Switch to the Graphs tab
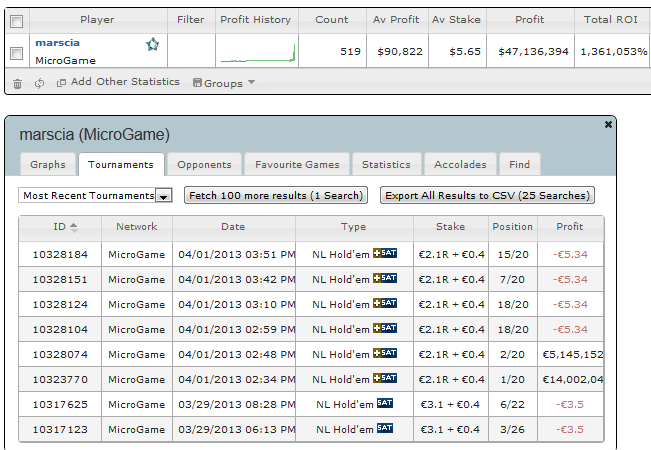651x450 pixels. tap(48, 164)
